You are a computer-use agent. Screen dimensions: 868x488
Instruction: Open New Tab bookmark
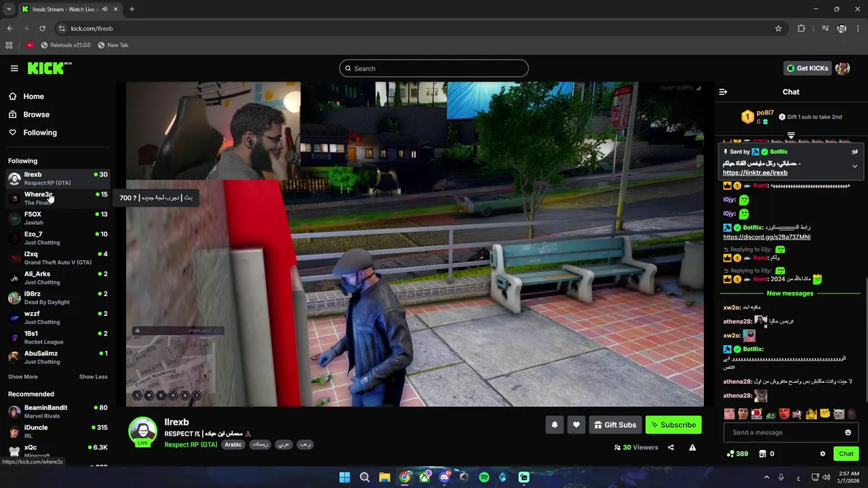coord(113,45)
